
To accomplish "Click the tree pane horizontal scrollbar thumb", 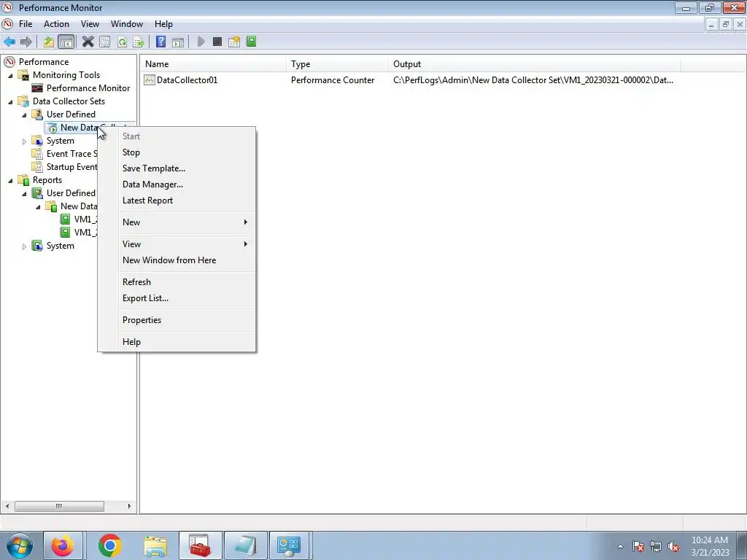I will click(59, 506).
